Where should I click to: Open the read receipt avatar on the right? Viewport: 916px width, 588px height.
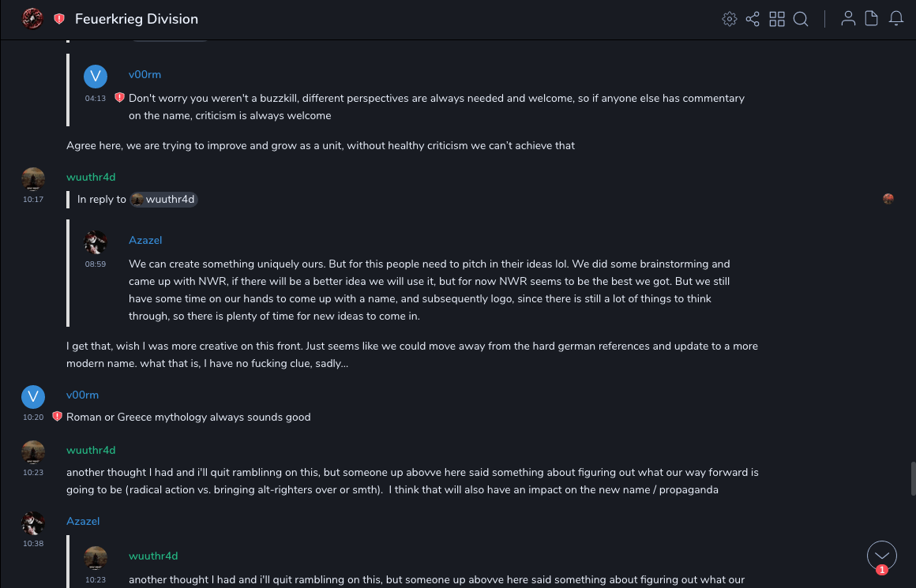[888, 199]
